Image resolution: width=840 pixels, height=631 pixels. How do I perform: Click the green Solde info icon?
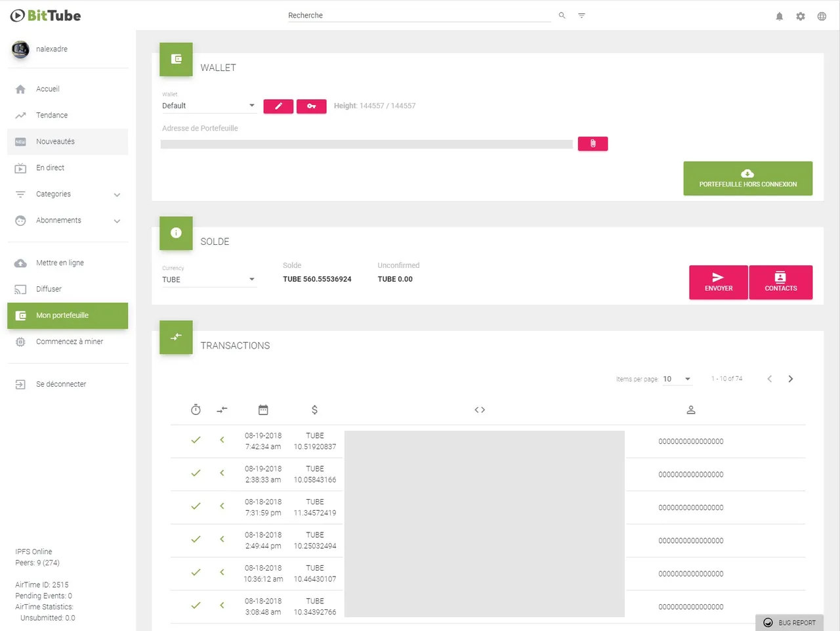click(176, 233)
